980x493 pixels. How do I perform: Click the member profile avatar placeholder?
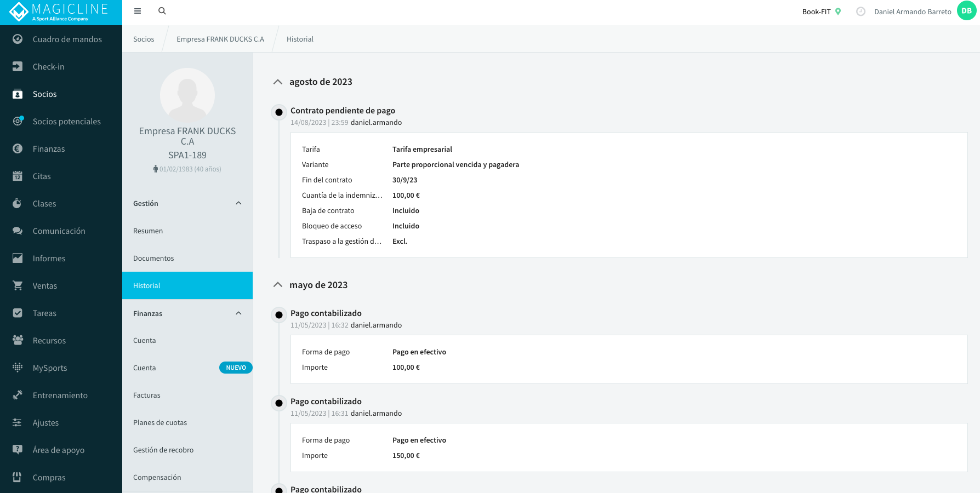pos(187,95)
